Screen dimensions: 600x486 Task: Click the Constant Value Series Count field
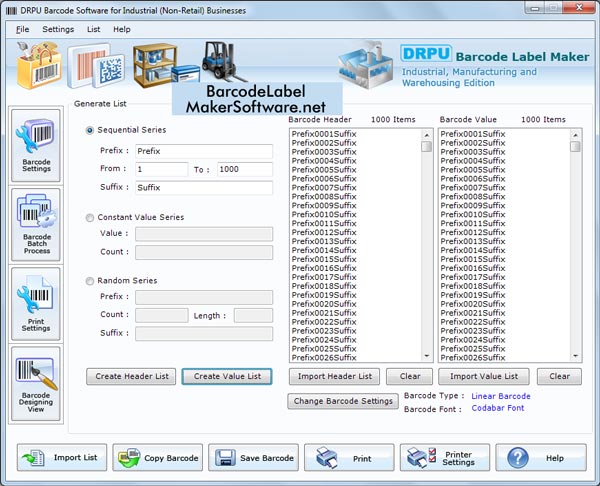tap(204, 252)
